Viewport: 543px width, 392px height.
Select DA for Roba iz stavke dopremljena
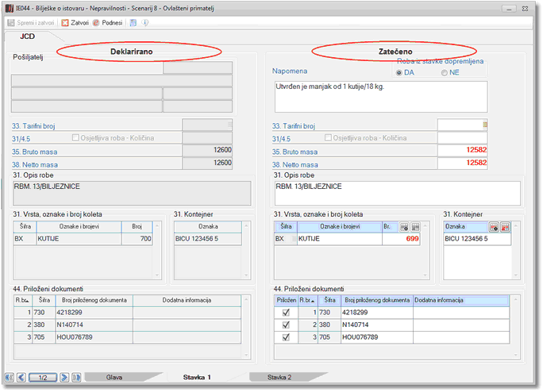(x=399, y=73)
